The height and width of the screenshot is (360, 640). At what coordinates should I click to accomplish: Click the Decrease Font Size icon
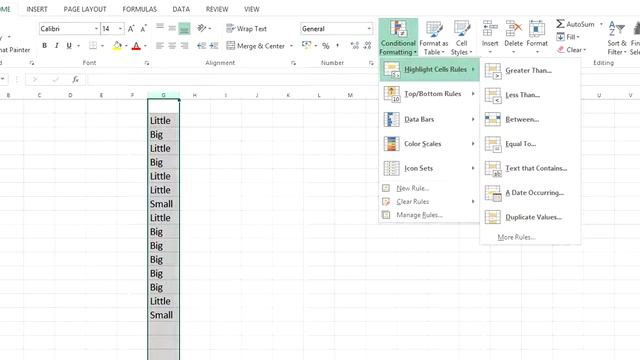click(143, 29)
